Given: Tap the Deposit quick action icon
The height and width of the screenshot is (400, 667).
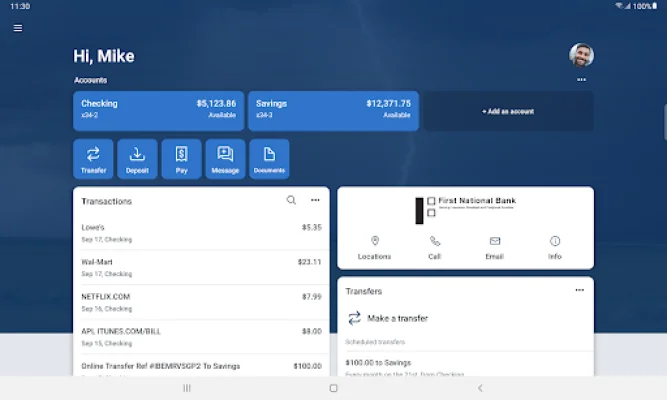Looking at the screenshot, I should tap(137, 159).
